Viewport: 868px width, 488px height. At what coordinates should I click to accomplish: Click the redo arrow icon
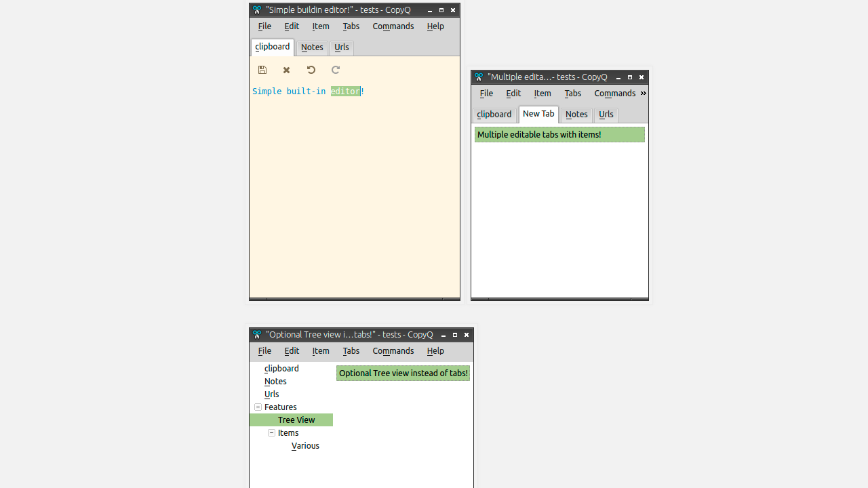[336, 70]
